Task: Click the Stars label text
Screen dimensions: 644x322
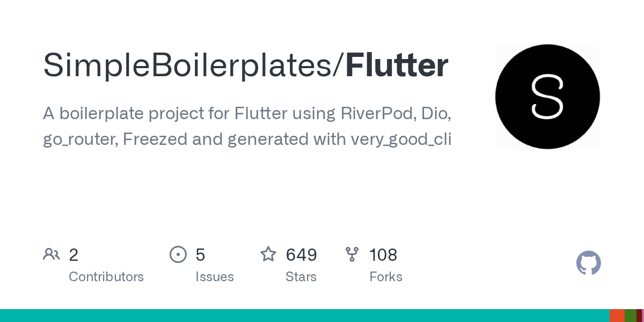Action: click(x=301, y=277)
